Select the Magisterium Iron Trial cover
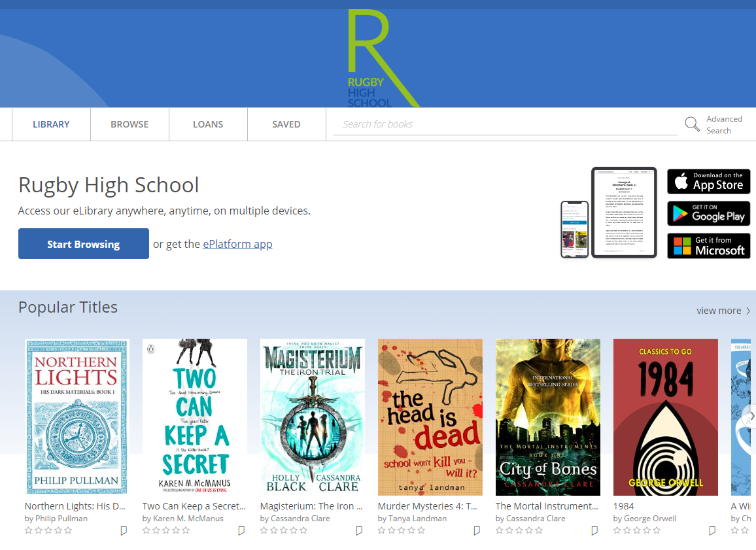The image size is (756, 550). pos(313,417)
